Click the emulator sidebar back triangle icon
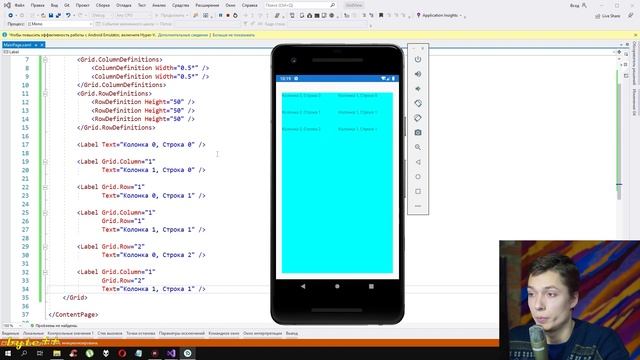The height and width of the screenshot is (360, 640). 418,162
